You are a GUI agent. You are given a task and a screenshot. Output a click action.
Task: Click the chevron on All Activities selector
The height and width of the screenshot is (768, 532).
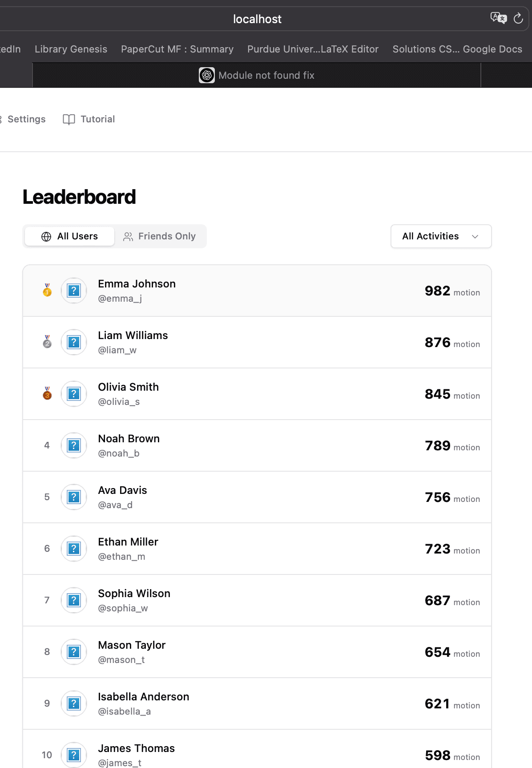(475, 237)
